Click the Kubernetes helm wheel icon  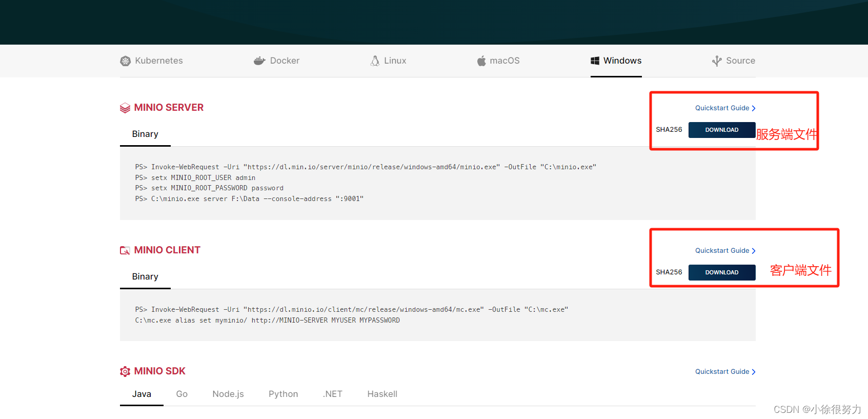click(x=125, y=61)
